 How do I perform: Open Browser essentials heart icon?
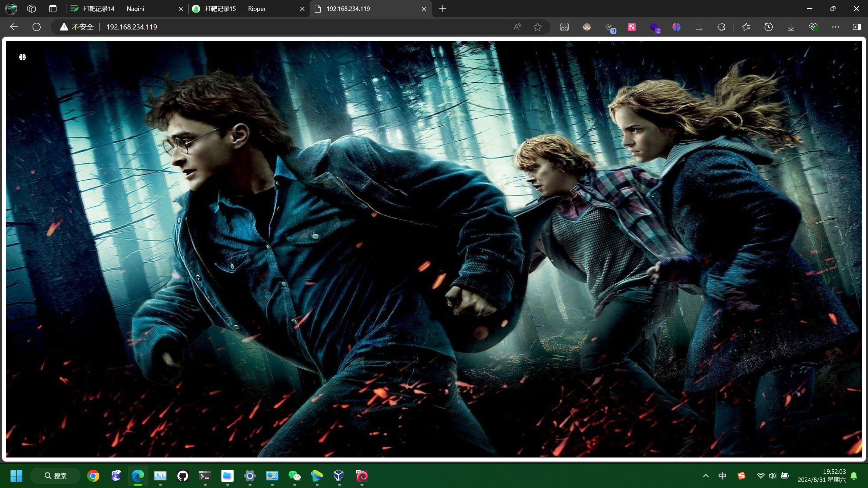[x=813, y=27]
